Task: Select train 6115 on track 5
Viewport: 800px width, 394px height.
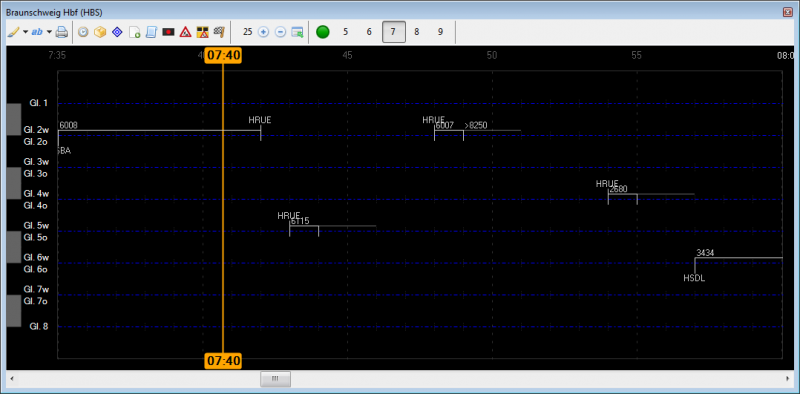Action: coord(299,221)
